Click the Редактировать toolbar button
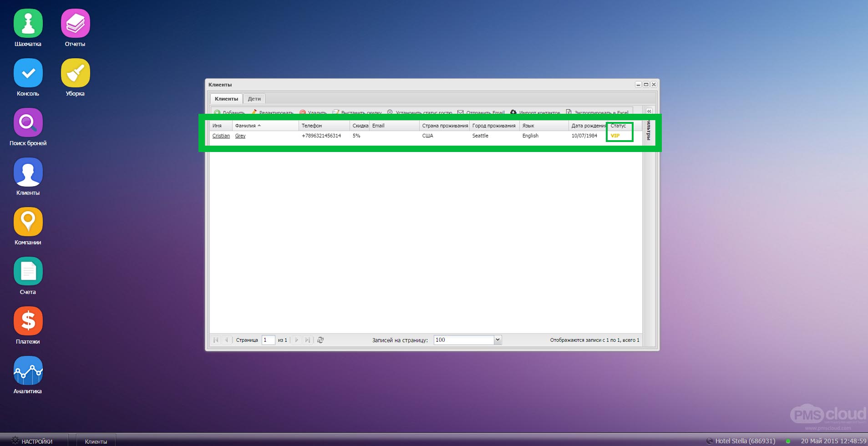868x446 pixels. [272, 112]
